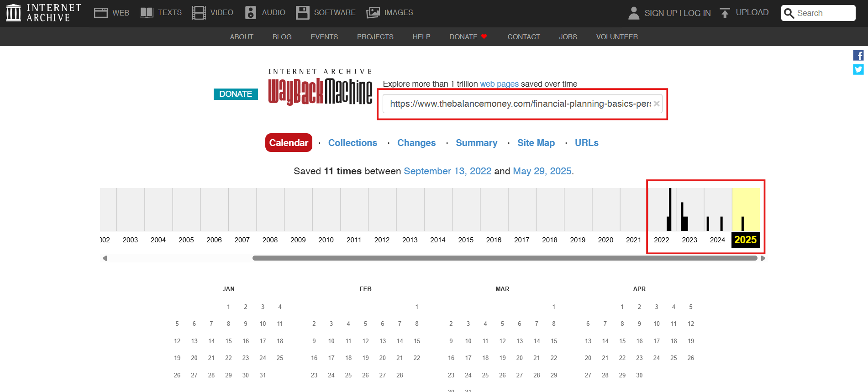Image resolution: width=868 pixels, height=392 pixels.
Task: Click the FEB month heading
Action: coord(365,289)
